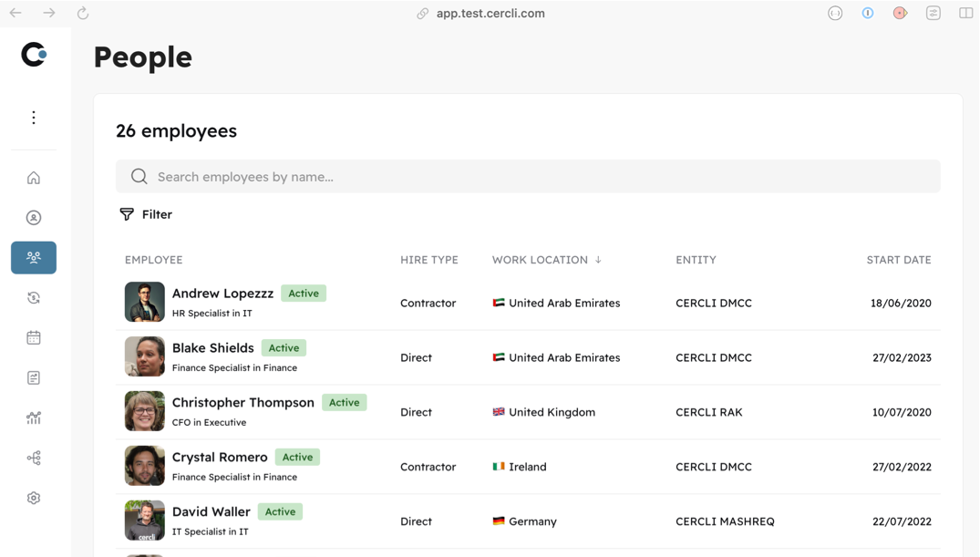Sort by Hire Type column header
The height and width of the screenshot is (557, 980).
(429, 260)
